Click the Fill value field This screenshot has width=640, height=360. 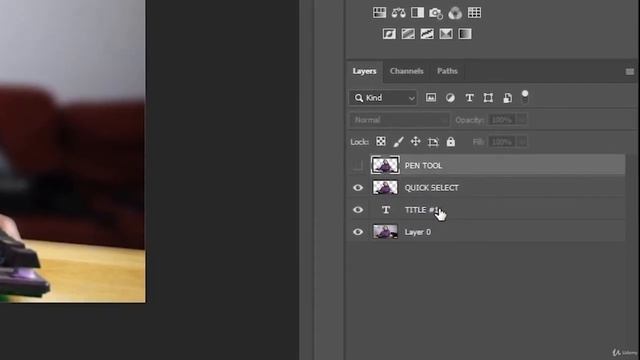pos(502,142)
